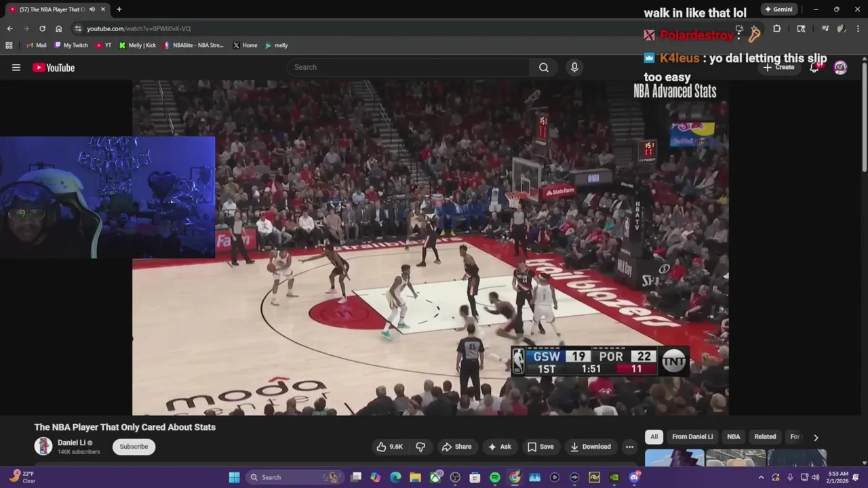Open Xbox app from the taskbar

(x=435, y=477)
